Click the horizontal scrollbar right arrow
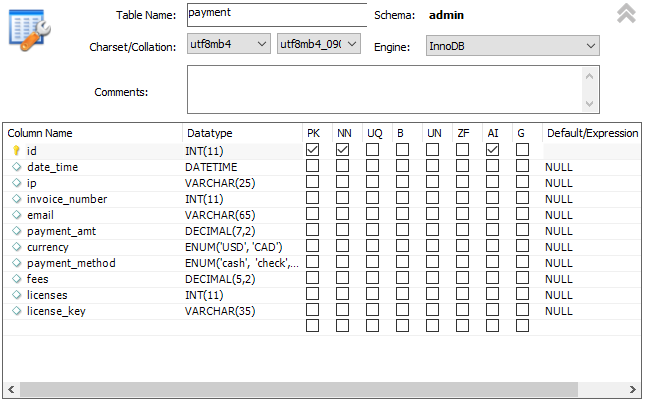 [631, 390]
